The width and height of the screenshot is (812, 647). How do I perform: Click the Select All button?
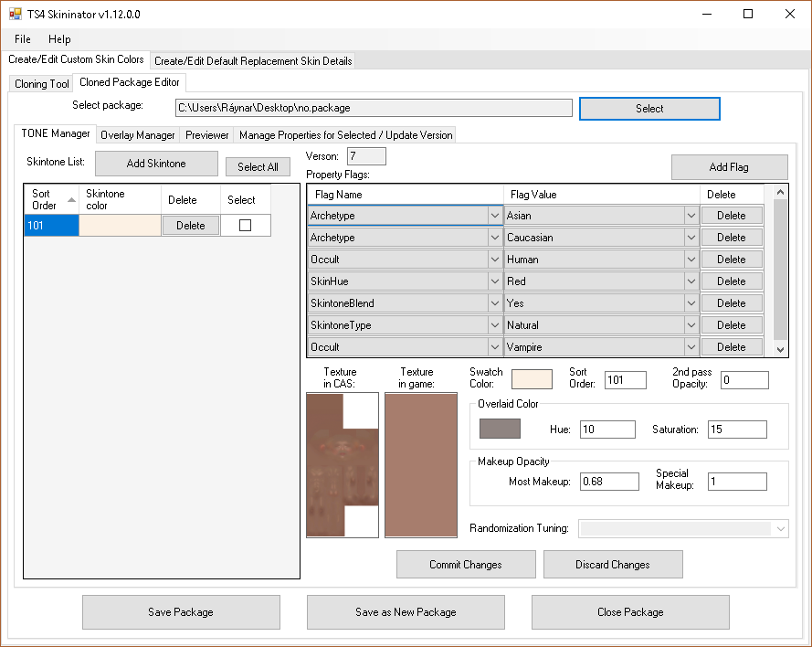click(x=258, y=167)
